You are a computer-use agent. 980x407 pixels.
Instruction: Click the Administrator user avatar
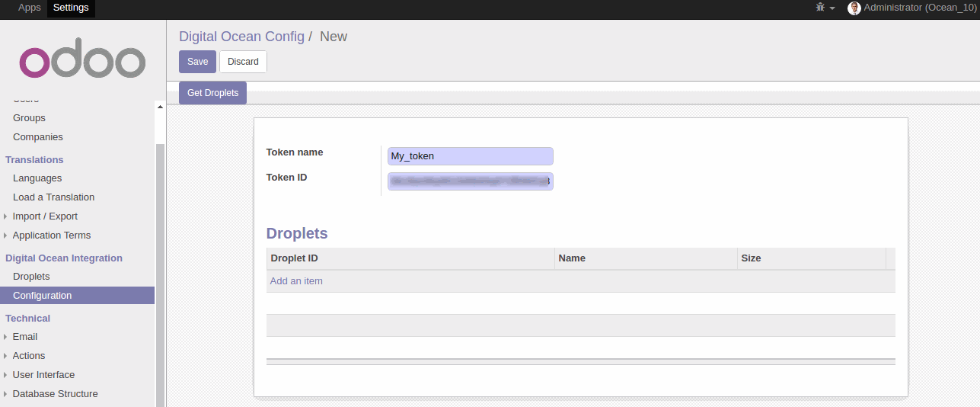[x=854, y=8]
